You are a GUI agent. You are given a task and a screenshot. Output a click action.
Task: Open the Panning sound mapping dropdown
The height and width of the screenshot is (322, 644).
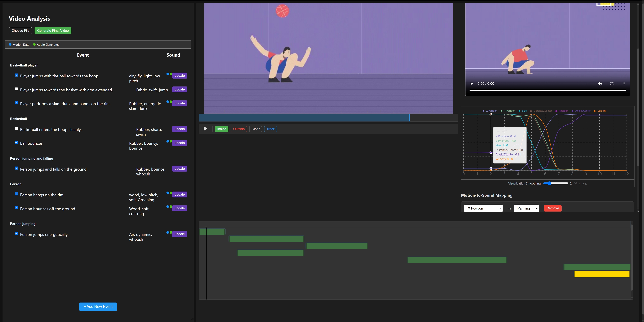tap(526, 208)
